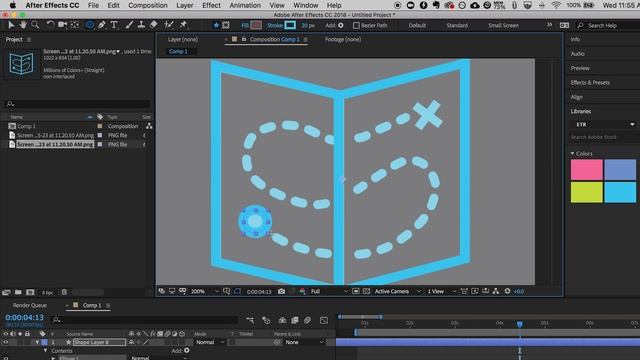Viewport: 640px width, 360px height.
Task: Toggle the Region of Interest button
Action: tap(356, 291)
